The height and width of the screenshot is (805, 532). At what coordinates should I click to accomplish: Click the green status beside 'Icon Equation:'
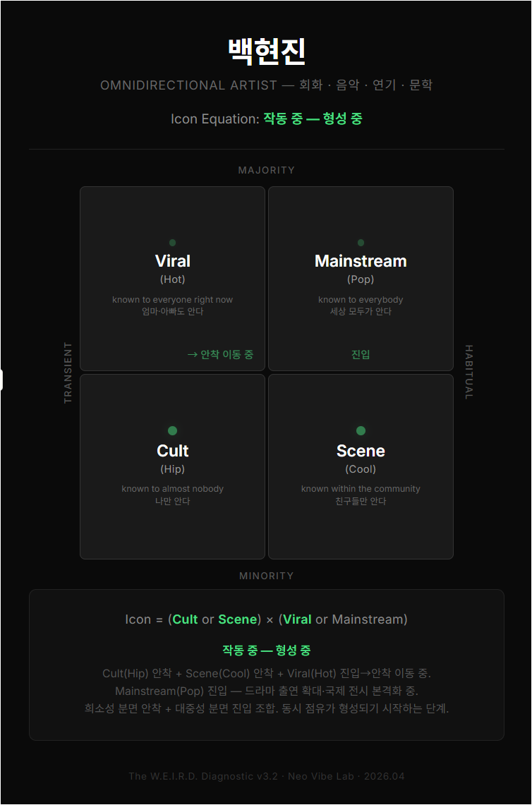[x=313, y=119]
